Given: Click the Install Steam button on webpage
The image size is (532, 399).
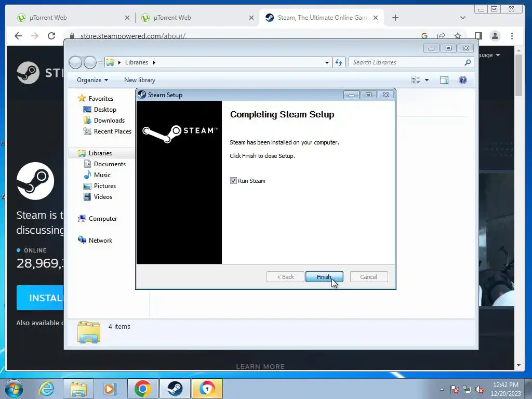Looking at the screenshot, I should coord(40,298).
